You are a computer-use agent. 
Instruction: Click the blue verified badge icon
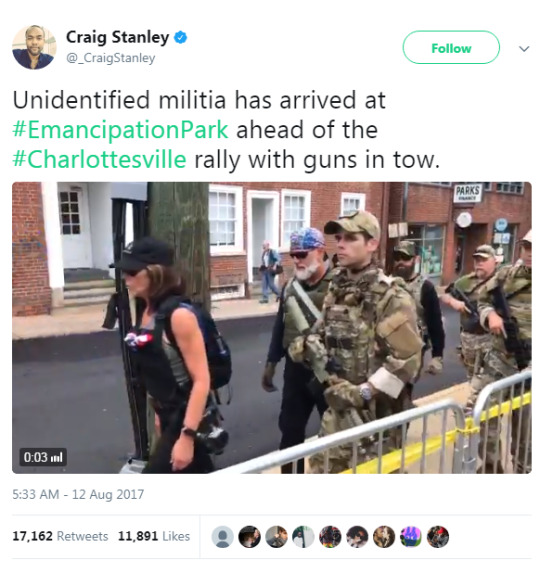click(x=180, y=38)
